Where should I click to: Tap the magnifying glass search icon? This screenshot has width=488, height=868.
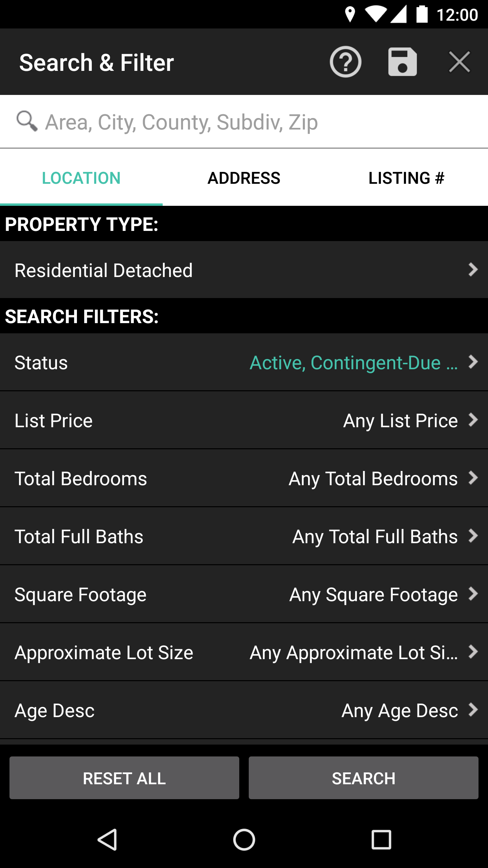[x=27, y=121]
